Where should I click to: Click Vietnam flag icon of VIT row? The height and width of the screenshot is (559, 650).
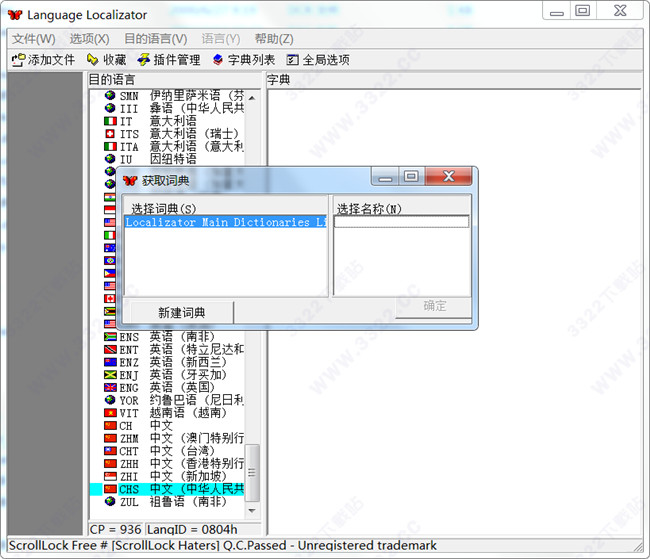(x=110, y=413)
